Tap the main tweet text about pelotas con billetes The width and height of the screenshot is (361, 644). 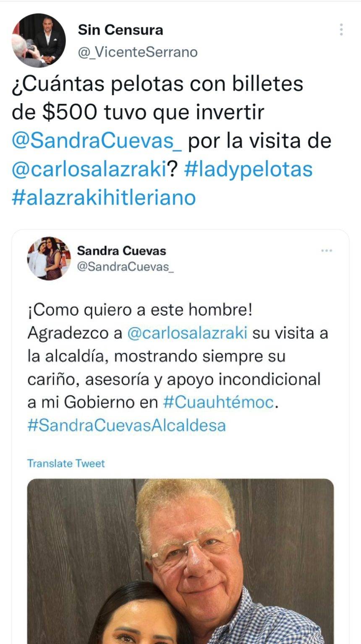(x=172, y=140)
